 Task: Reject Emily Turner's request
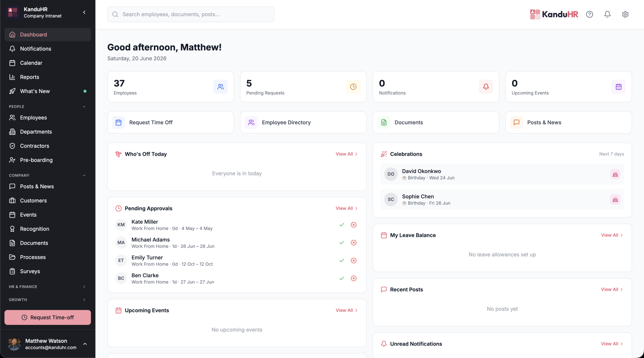click(x=354, y=260)
